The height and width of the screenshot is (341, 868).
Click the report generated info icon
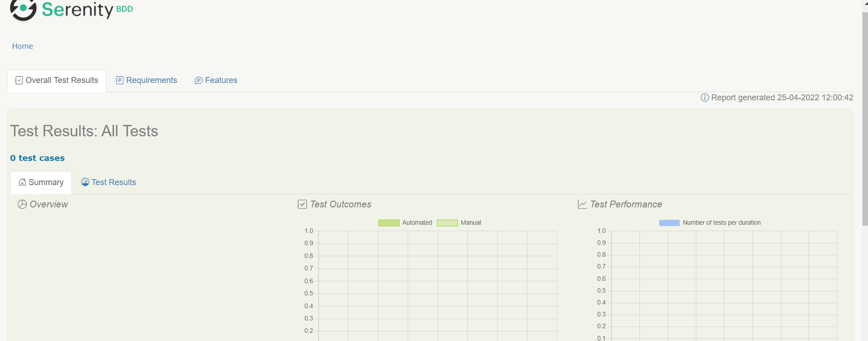(x=705, y=98)
